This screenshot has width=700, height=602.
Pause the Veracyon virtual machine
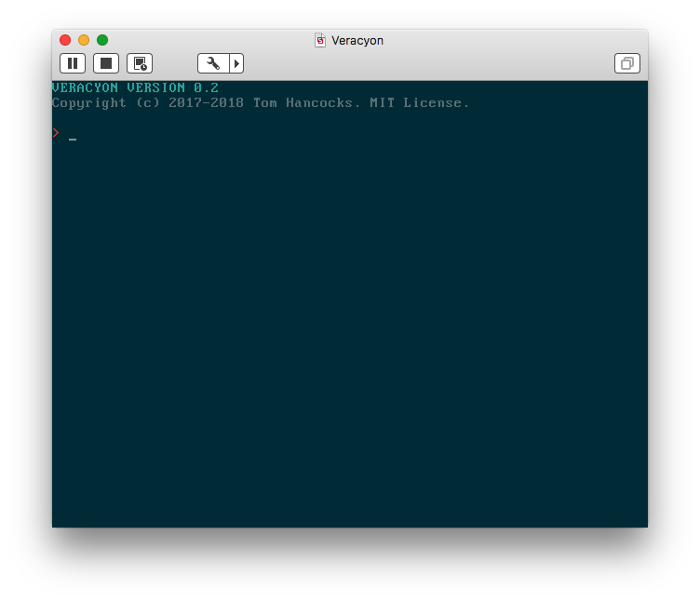[73, 63]
